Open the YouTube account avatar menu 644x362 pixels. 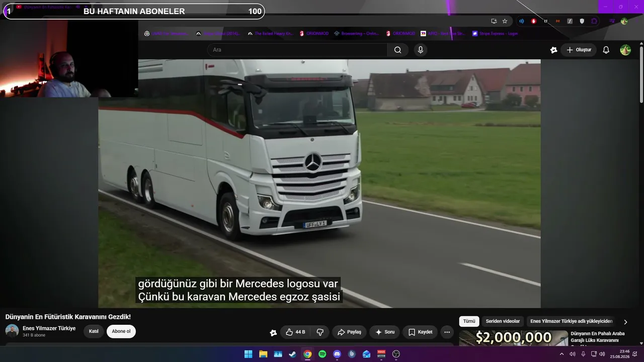click(625, 50)
